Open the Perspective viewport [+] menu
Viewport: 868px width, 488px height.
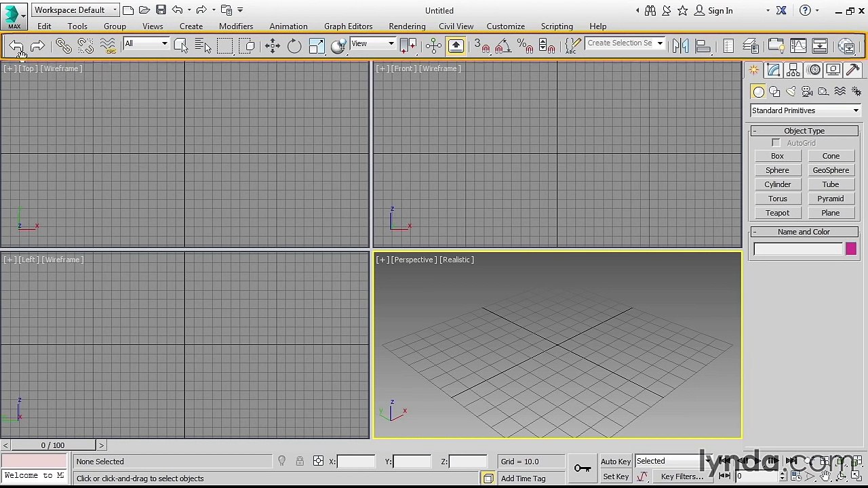coord(382,260)
